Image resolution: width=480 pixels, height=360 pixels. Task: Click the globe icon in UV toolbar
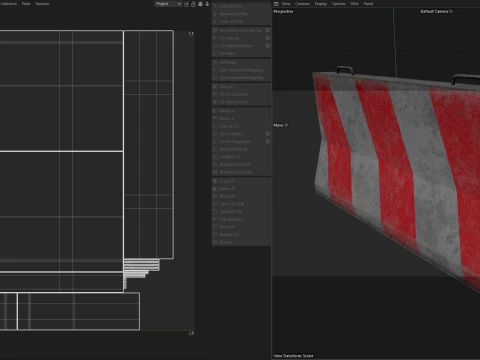click(x=200, y=4)
